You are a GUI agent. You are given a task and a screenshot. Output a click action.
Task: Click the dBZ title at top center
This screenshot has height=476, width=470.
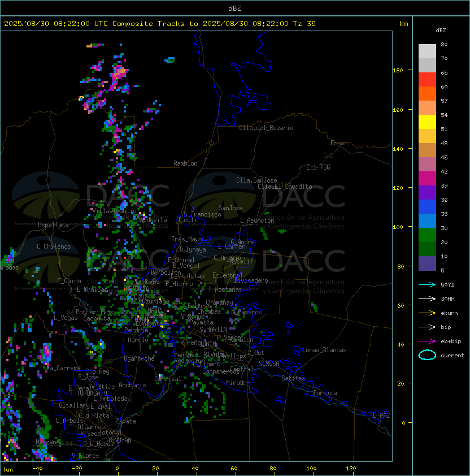(x=235, y=8)
